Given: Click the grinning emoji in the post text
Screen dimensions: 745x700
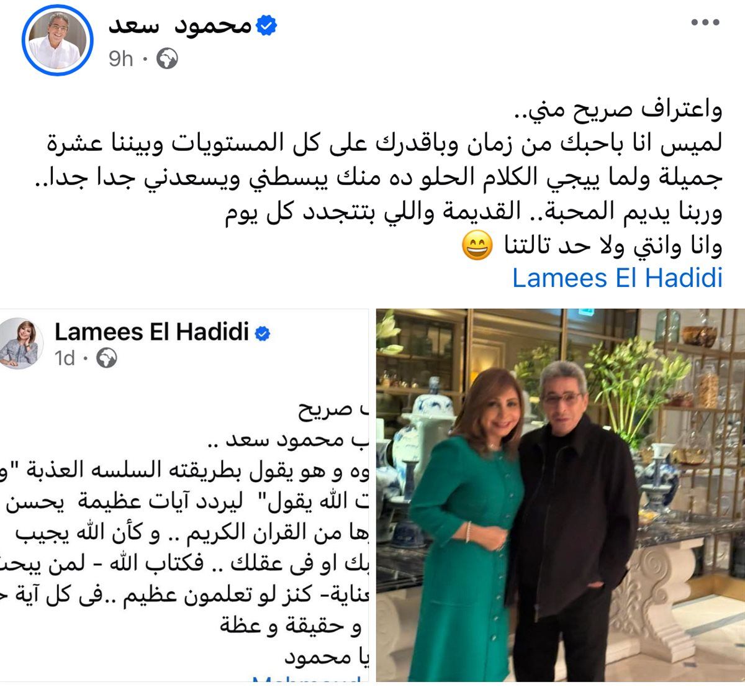Looking at the screenshot, I should point(477,247).
